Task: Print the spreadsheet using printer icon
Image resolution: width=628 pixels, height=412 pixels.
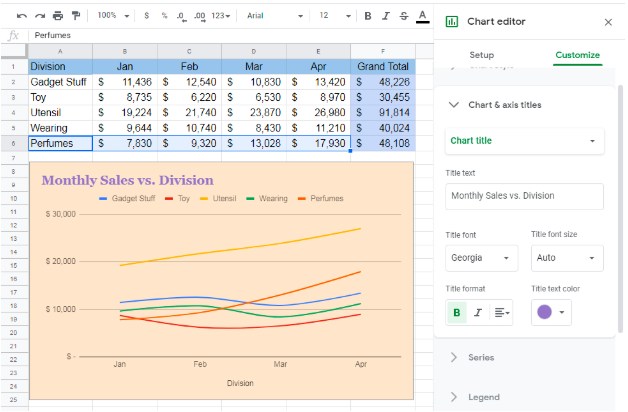Action: (58, 16)
